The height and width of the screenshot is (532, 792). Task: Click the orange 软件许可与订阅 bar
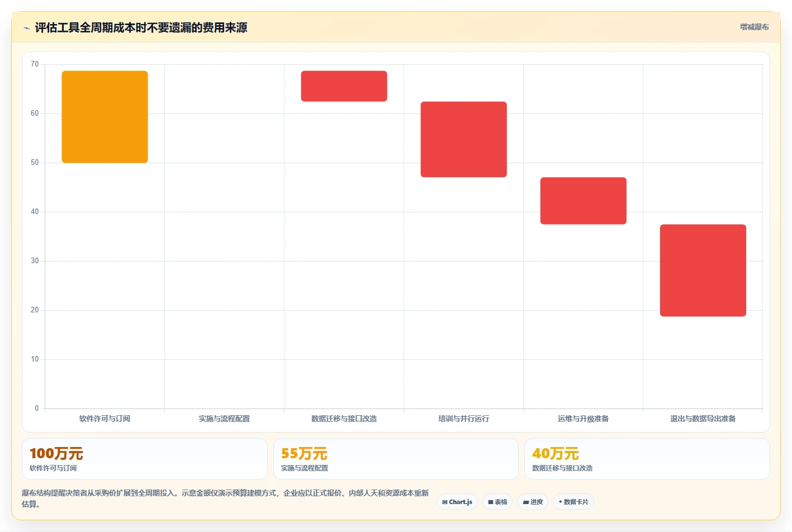[105, 117]
